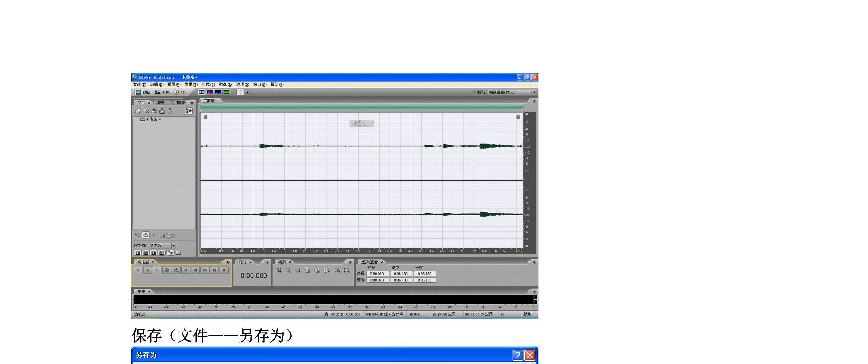
Task: Open the 文件 menu
Action: click(139, 85)
